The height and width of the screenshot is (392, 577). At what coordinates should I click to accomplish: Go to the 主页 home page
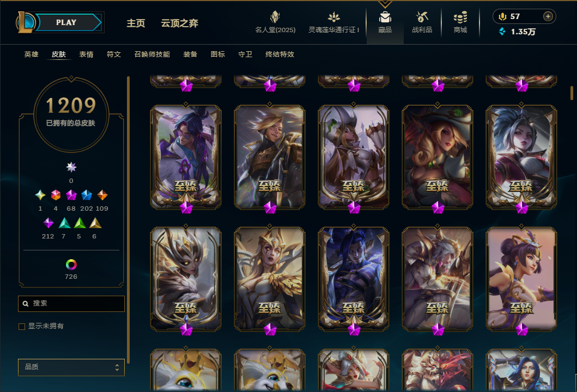(x=136, y=23)
